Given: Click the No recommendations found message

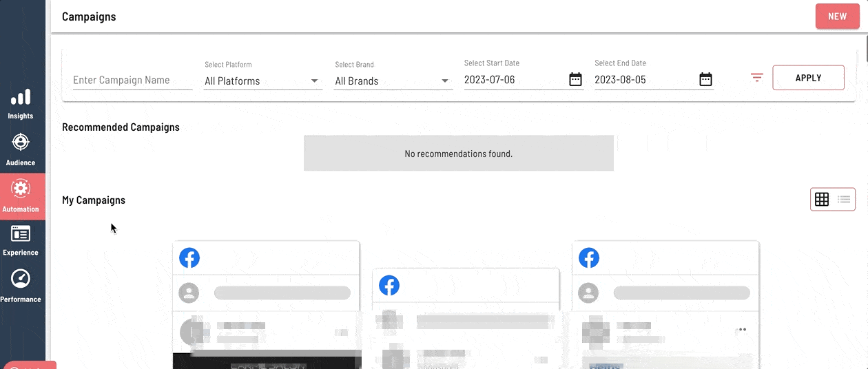Looking at the screenshot, I should click(459, 154).
